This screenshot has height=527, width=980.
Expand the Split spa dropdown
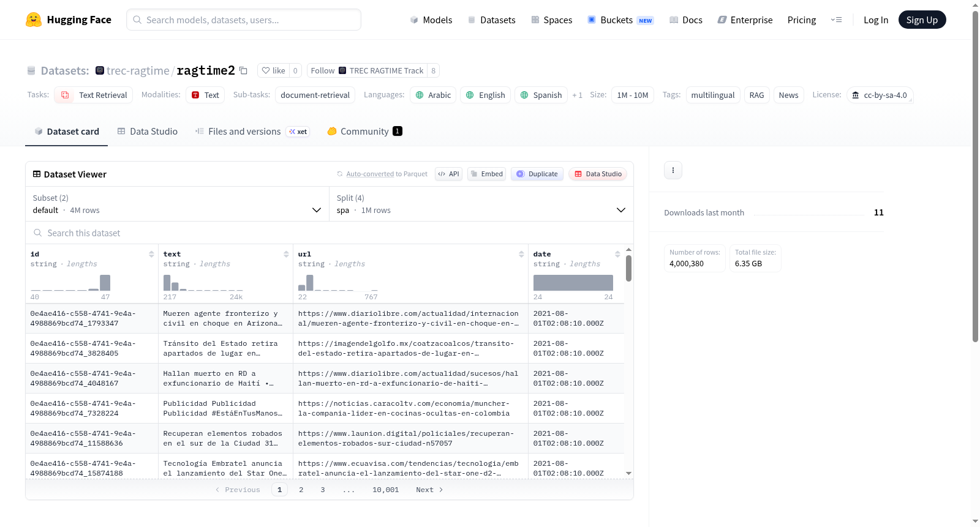(x=481, y=204)
